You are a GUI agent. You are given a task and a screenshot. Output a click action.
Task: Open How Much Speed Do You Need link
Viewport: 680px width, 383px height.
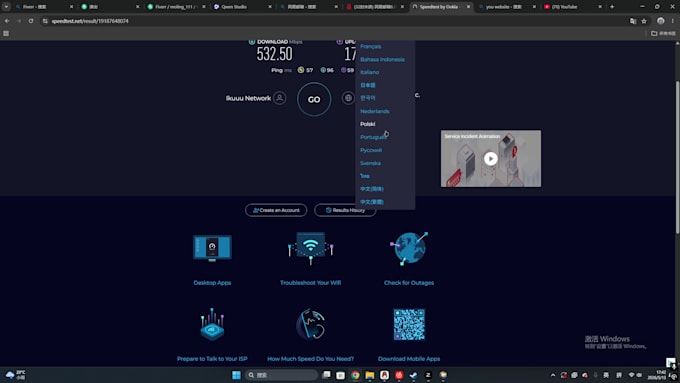pyautogui.click(x=311, y=359)
